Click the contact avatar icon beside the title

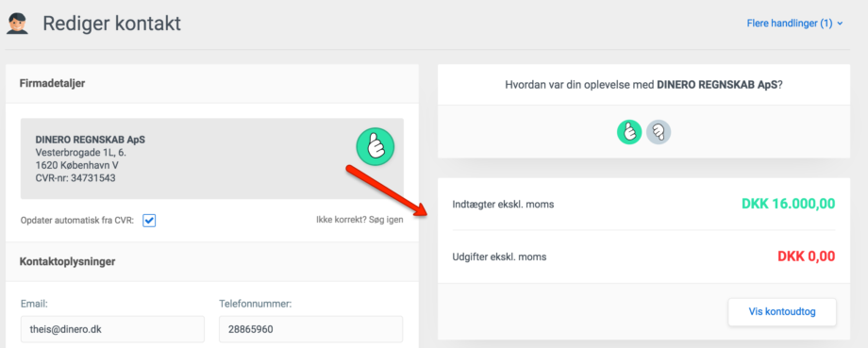17,24
